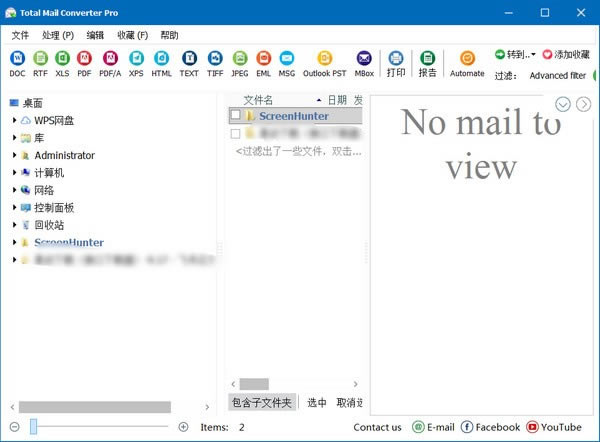Screen dimensions: 600x442
Task: Launch the Automate tool
Action: point(467,64)
